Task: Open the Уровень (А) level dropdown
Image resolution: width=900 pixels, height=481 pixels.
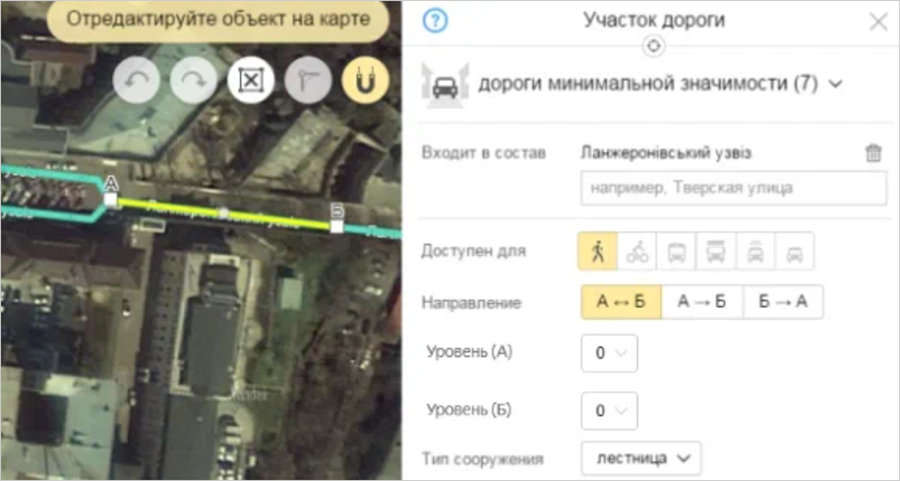Action: 609,353
